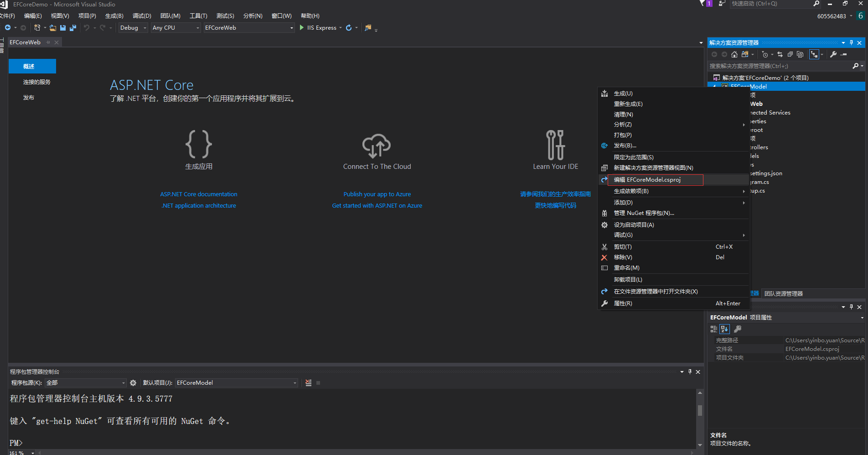Choose 属性(R) at bottom of context menu
868x455 pixels.
tap(674, 303)
